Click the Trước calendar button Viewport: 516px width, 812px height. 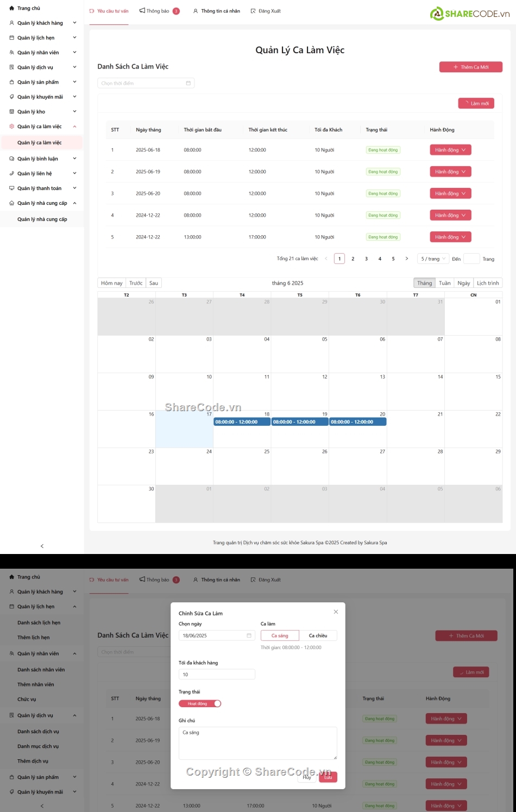point(136,283)
